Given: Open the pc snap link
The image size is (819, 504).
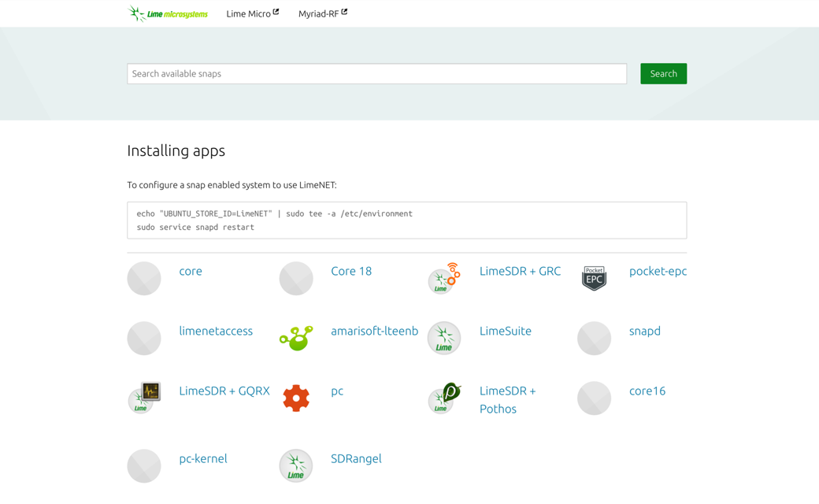Looking at the screenshot, I should click(x=337, y=391).
